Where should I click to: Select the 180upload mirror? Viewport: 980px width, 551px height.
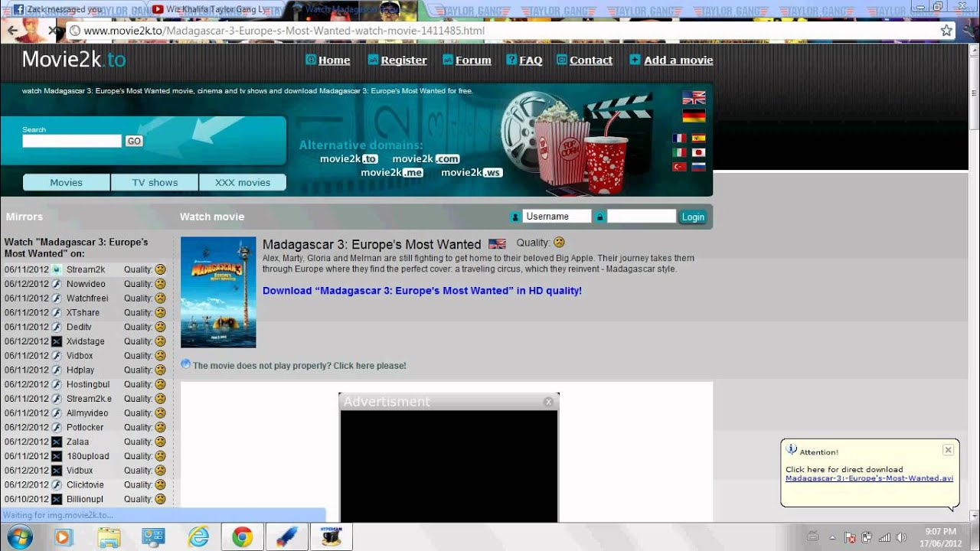[88, 456]
